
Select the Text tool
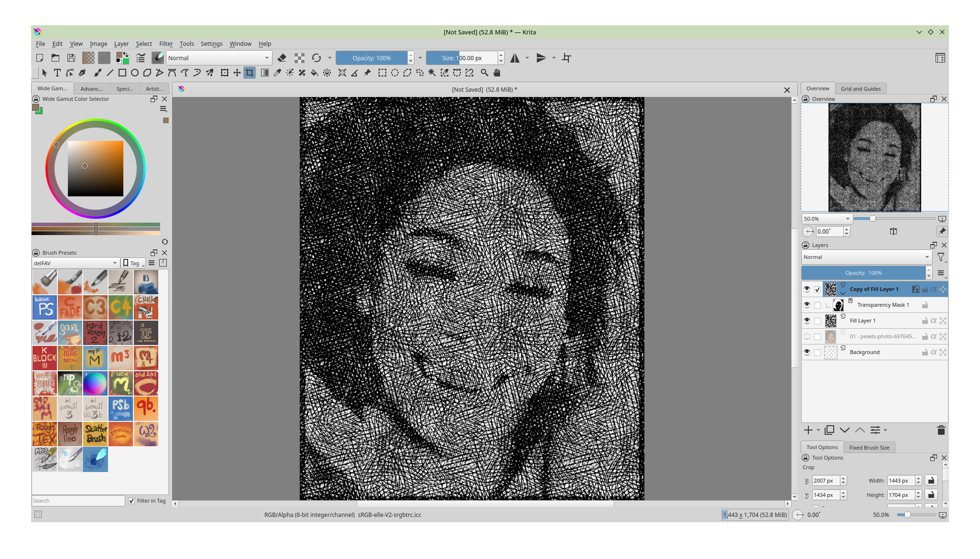[57, 73]
